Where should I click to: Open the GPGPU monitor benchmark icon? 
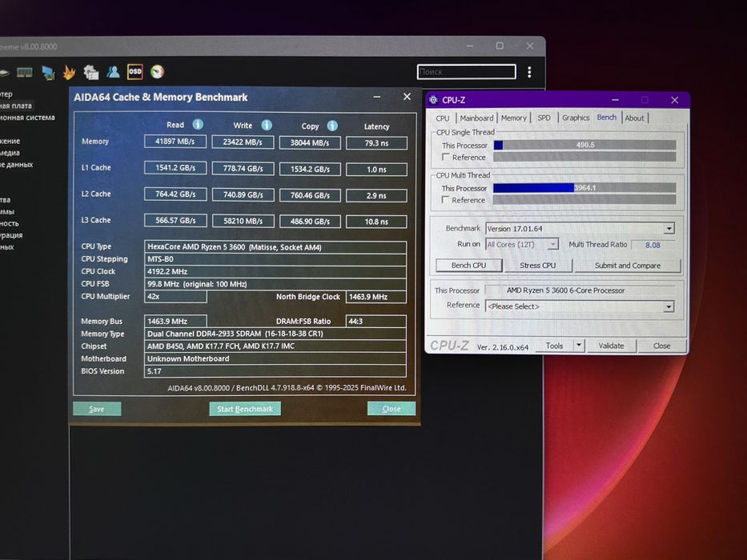point(48,73)
